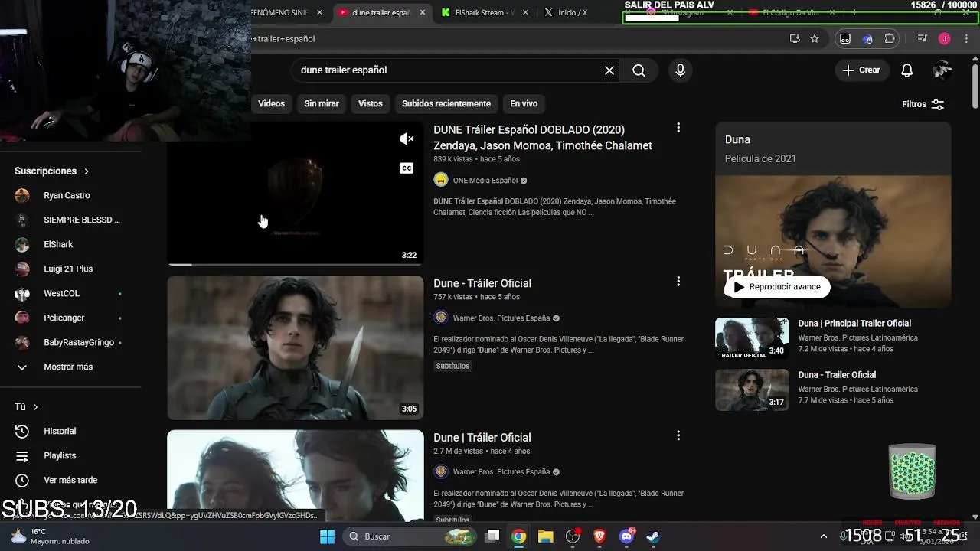Open the Chrome three-dot menu
Image resolution: width=980 pixels, height=551 pixels.
tap(965, 39)
